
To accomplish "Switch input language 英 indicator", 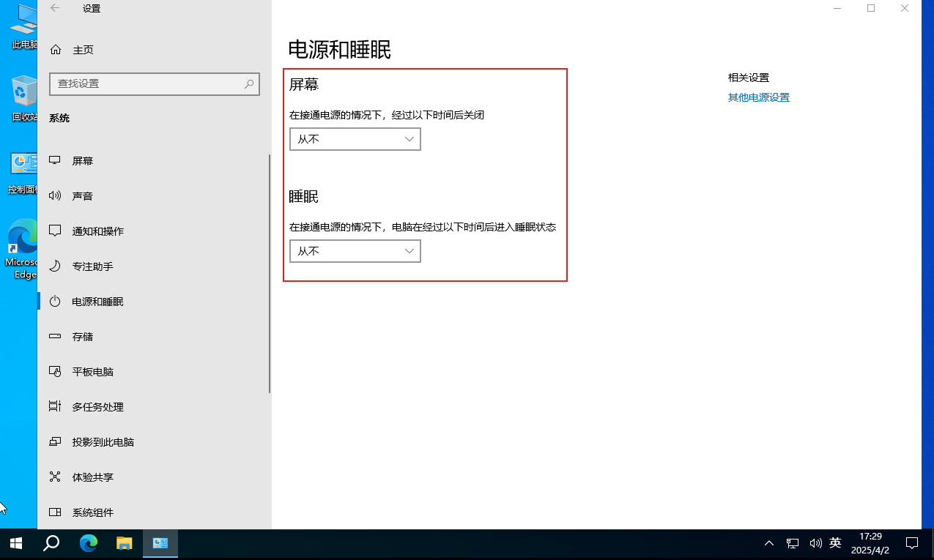I will (836, 543).
